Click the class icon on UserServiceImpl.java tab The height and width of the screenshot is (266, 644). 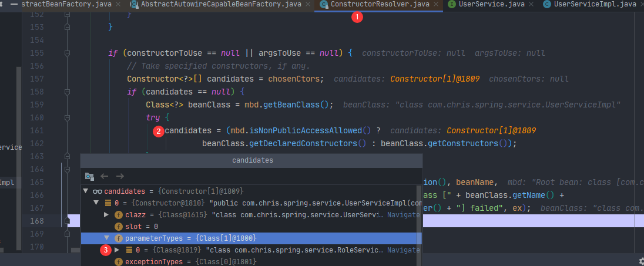tap(546, 5)
